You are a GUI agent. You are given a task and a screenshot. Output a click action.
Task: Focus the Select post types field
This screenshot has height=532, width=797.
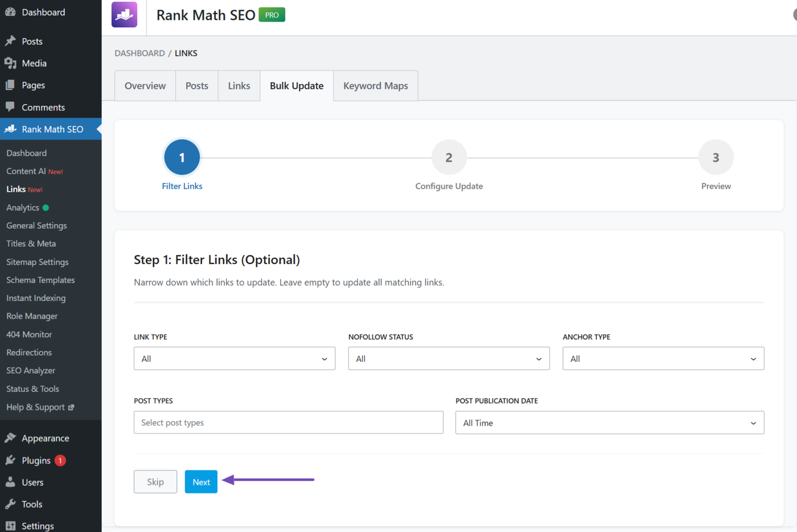click(288, 423)
